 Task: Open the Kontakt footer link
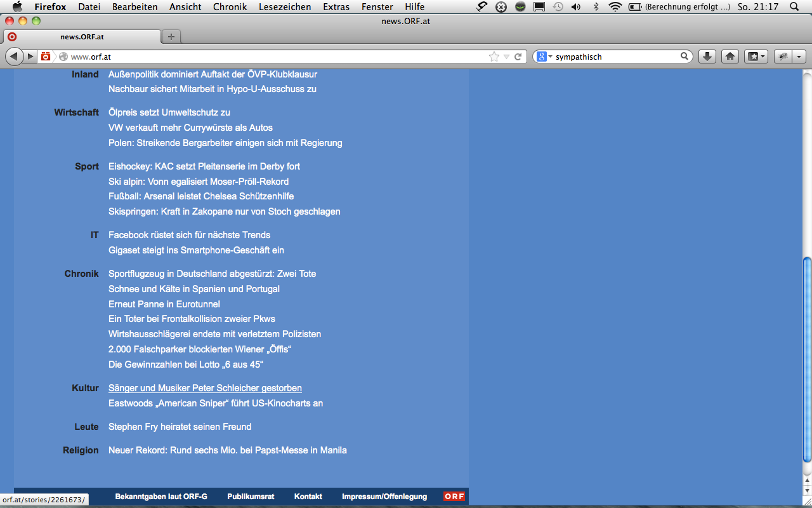click(x=308, y=497)
